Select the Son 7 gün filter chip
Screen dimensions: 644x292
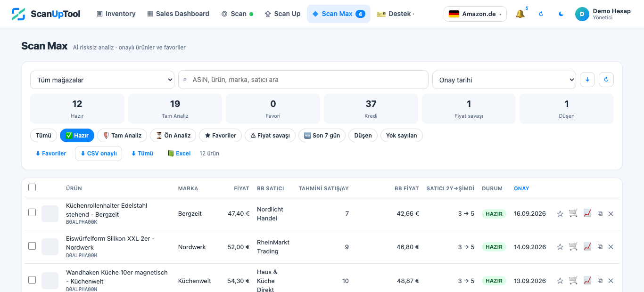(x=322, y=136)
